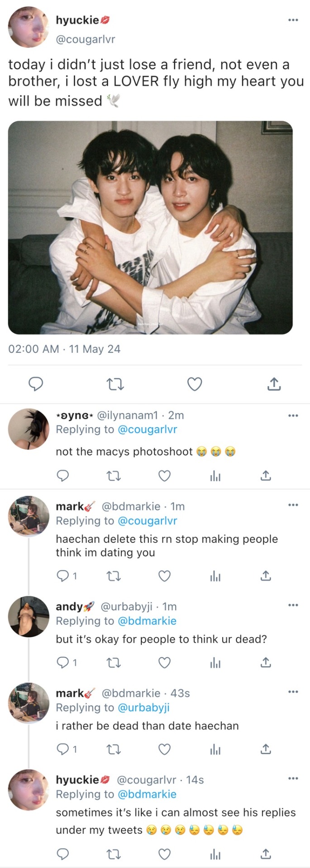
Task: Reply to the main hyuckie tweet
Action: tap(36, 384)
